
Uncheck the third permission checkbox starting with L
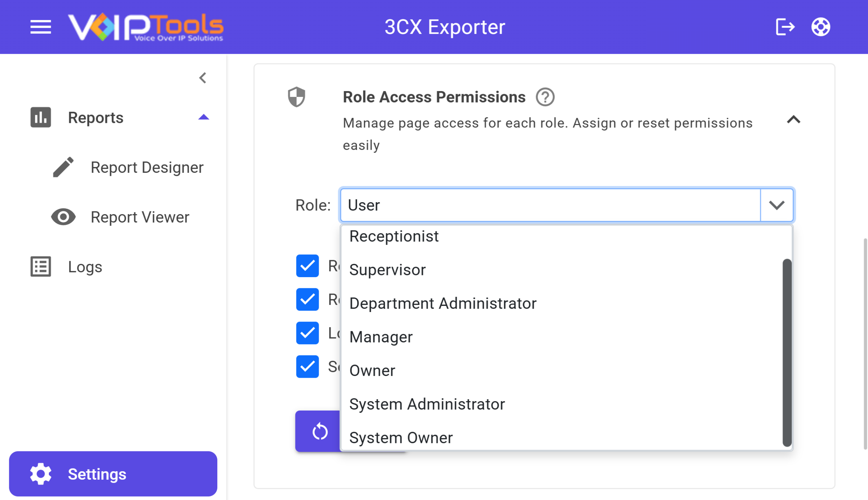307,333
